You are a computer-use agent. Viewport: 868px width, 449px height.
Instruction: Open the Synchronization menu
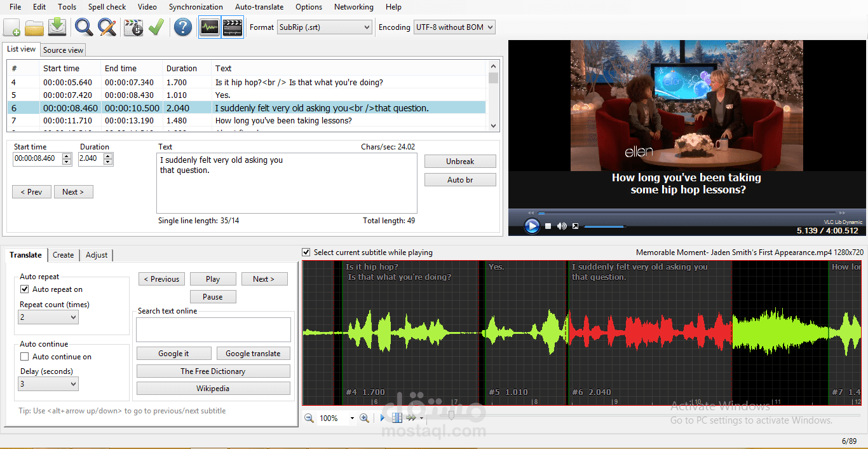click(x=196, y=7)
